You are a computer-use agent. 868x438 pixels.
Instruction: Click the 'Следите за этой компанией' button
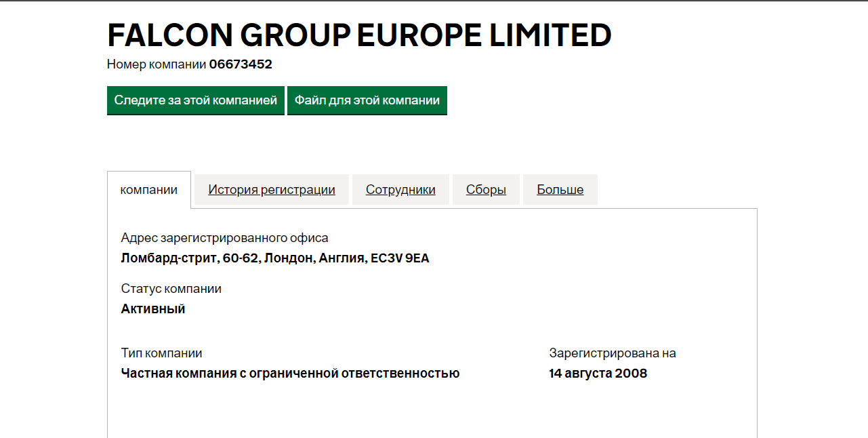point(195,100)
